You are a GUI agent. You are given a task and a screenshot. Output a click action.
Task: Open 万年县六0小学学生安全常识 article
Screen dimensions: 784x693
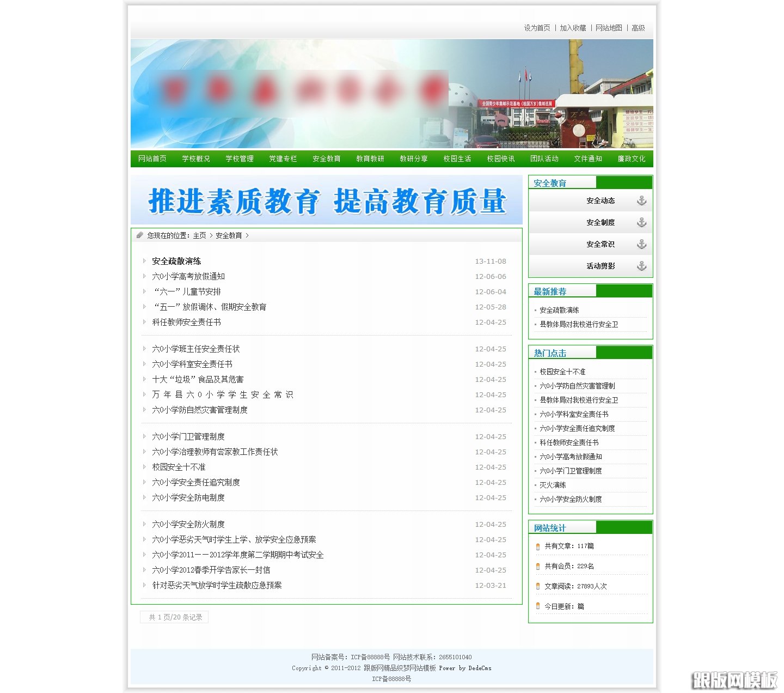[x=223, y=394]
